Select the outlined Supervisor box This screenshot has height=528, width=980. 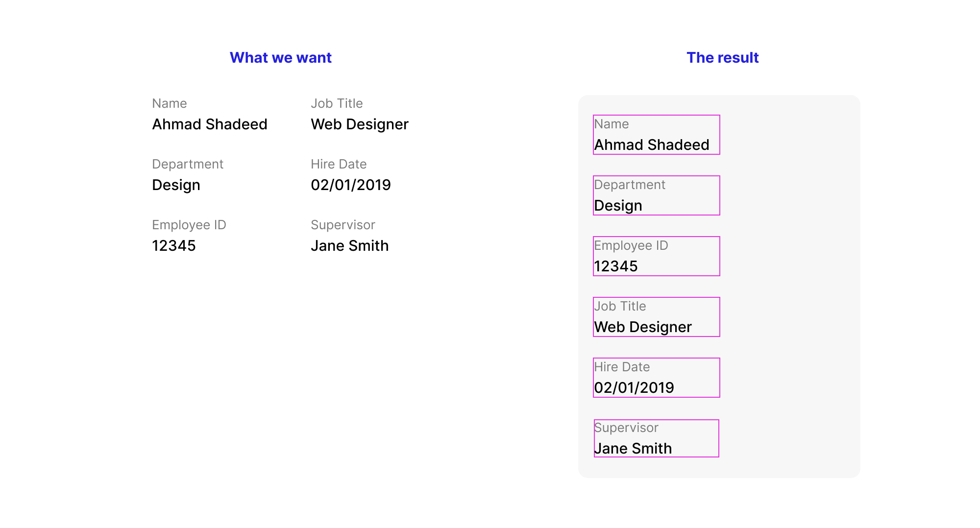(x=656, y=438)
